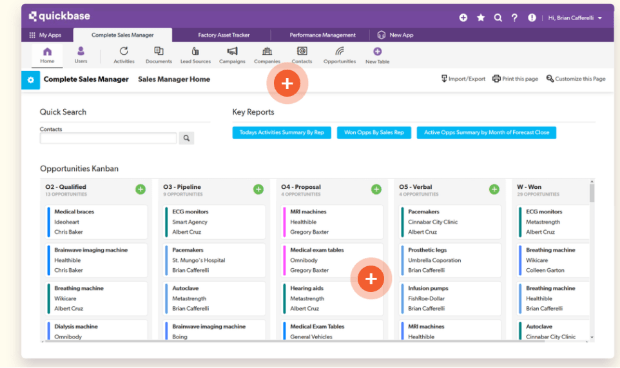Image resolution: width=620 pixels, height=368 pixels.
Task: Open the Contacts table icon
Action: pyautogui.click(x=302, y=55)
